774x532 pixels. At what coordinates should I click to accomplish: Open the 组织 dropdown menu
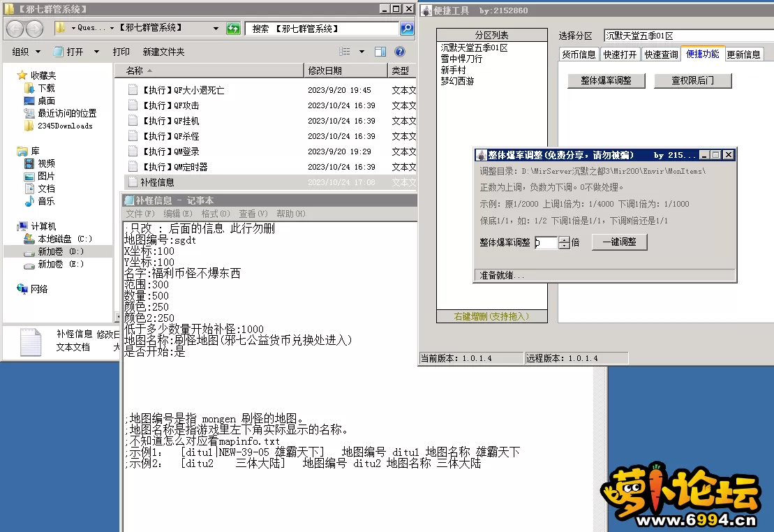26,52
